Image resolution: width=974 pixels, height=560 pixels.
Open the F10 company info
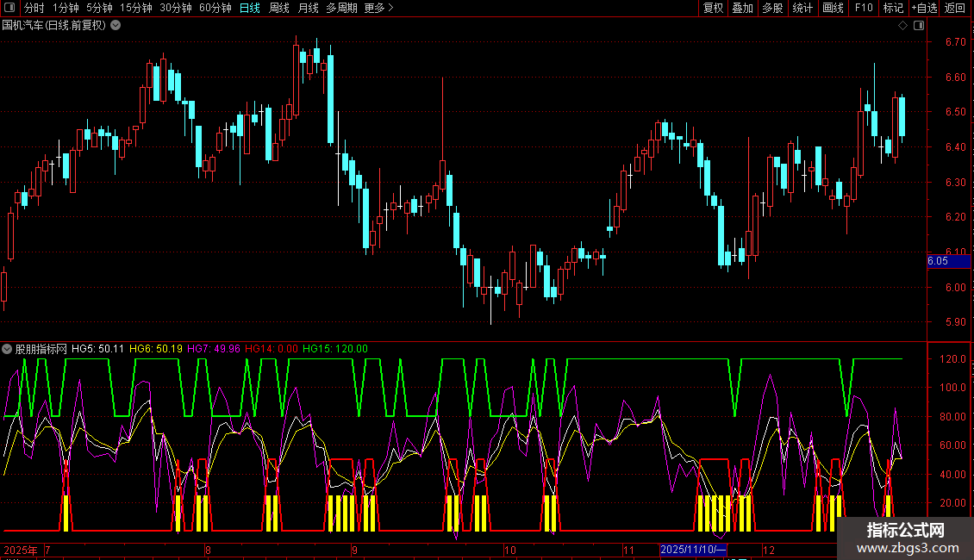point(864,8)
